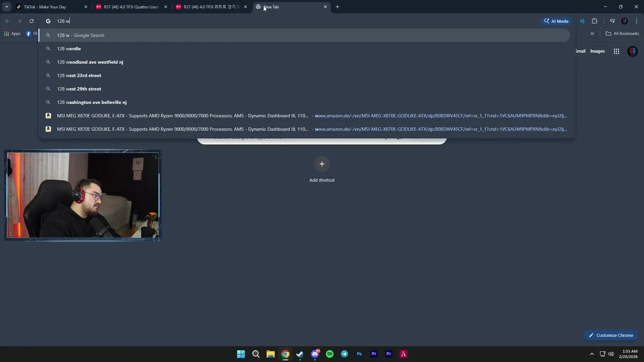Screen dimensions: 644x362
Task: Open the Google account avatar on the page
Action: pos(632,51)
